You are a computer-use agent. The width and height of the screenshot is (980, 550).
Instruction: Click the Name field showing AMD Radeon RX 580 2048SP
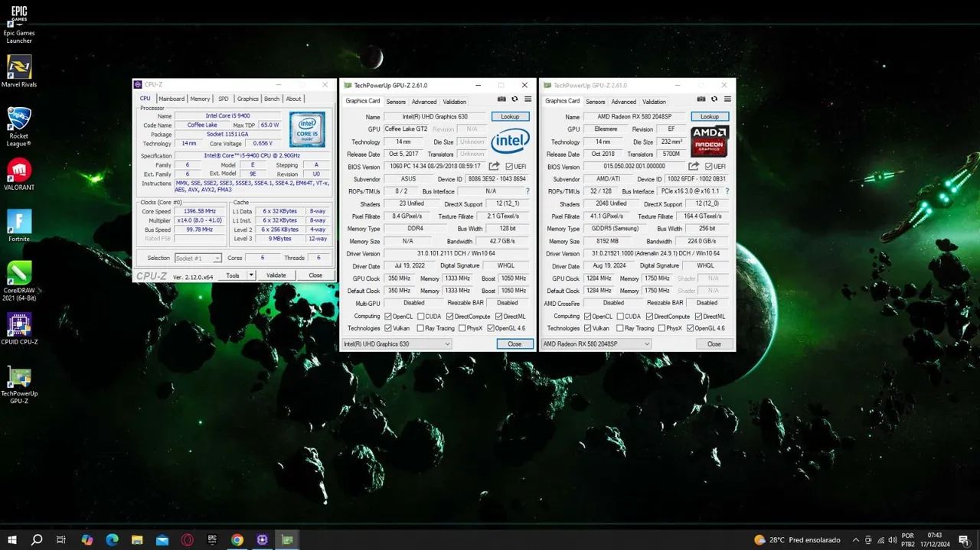pos(634,116)
